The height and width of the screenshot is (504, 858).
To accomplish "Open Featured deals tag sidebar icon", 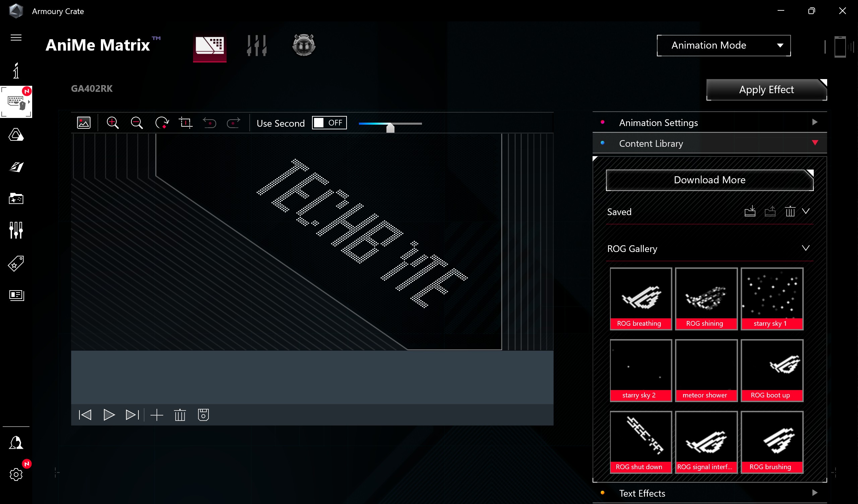I will [16, 264].
